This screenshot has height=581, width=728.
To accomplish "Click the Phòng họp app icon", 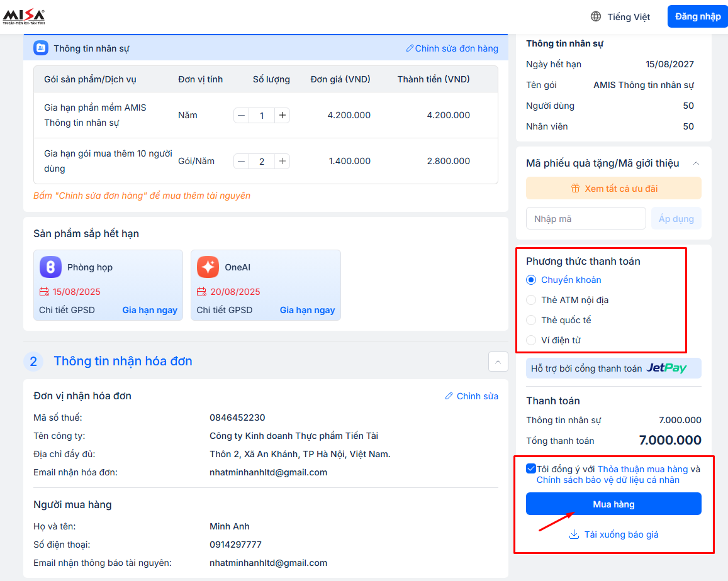I will pos(50,267).
